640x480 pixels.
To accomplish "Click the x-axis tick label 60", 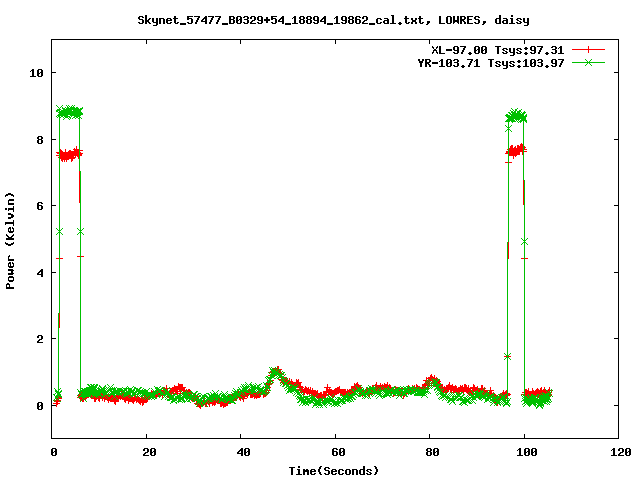I will pos(338,452).
